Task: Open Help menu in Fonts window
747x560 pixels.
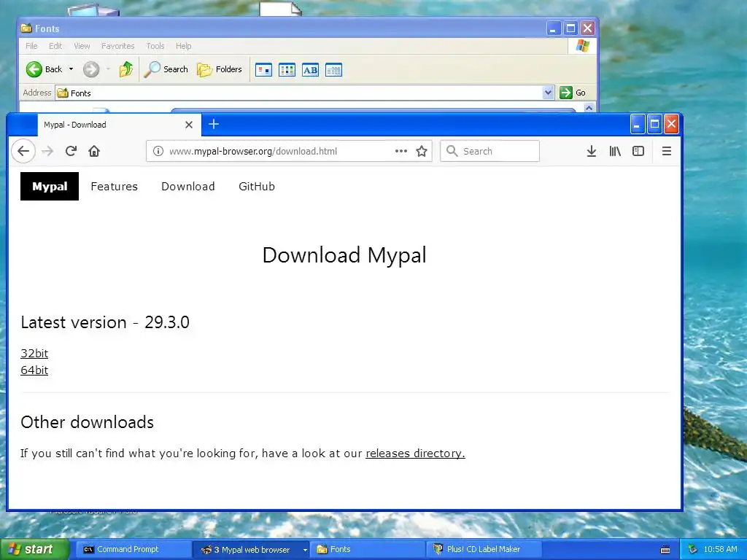Action: (183, 46)
